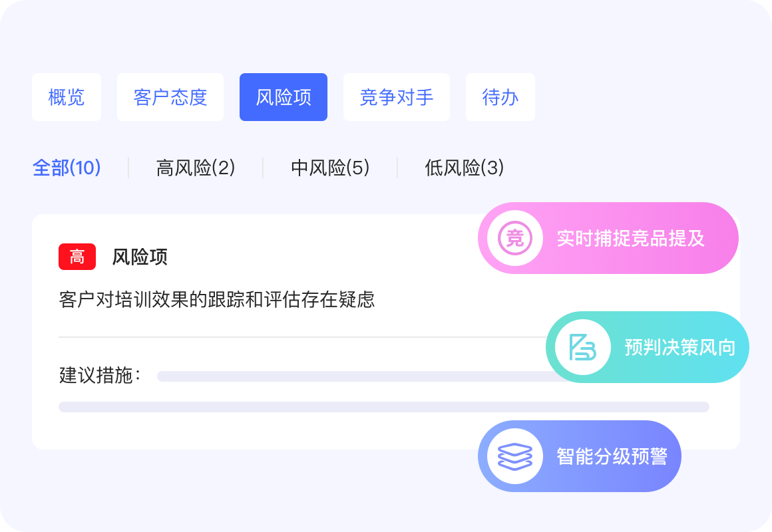Image resolution: width=772 pixels, height=532 pixels.
Task: Click the 预判决策风向 pill
Action: tap(679, 347)
